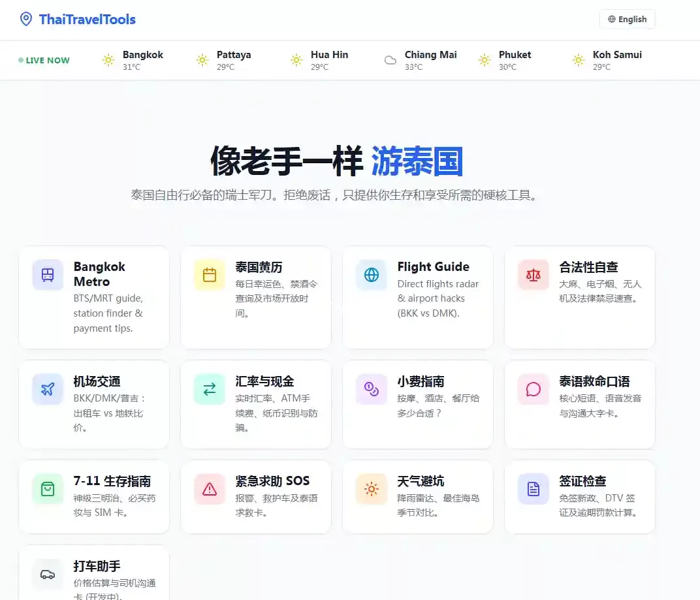This screenshot has height=600, width=700.
Task: Click the tipping guide coins icon
Action: (x=372, y=389)
